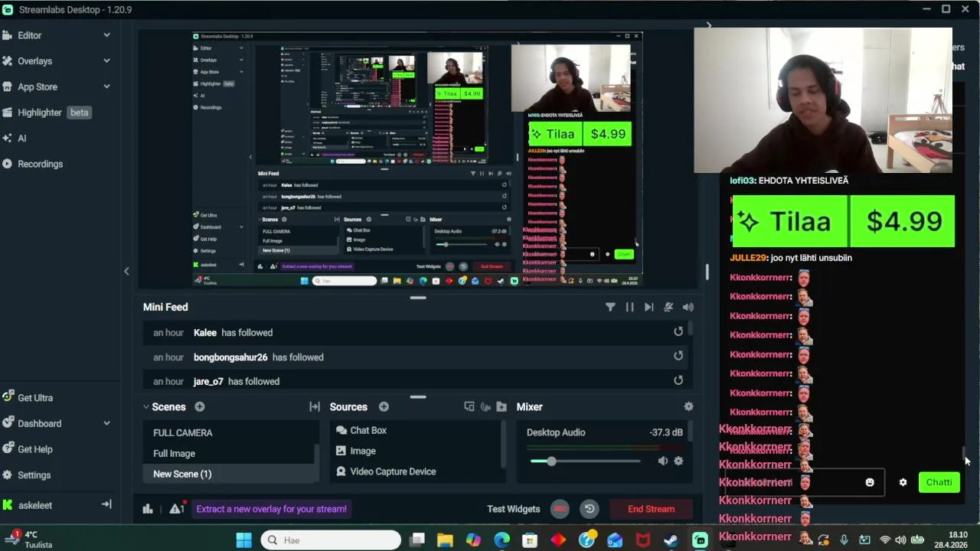The height and width of the screenshot is (551, 980).
Task: Collapse the Scenes panel chevron
Action: pyautogui.click(x=146, y=407)
